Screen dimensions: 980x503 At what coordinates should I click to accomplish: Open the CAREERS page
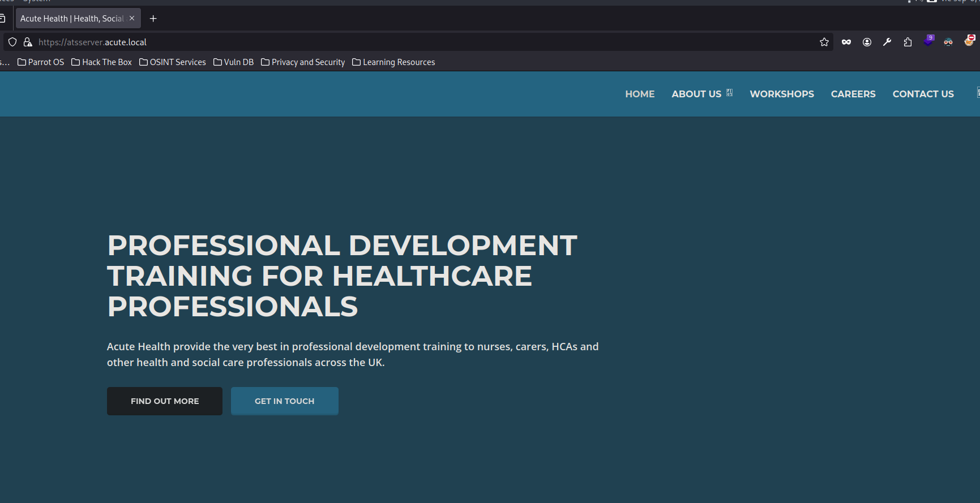coord(853,94)
